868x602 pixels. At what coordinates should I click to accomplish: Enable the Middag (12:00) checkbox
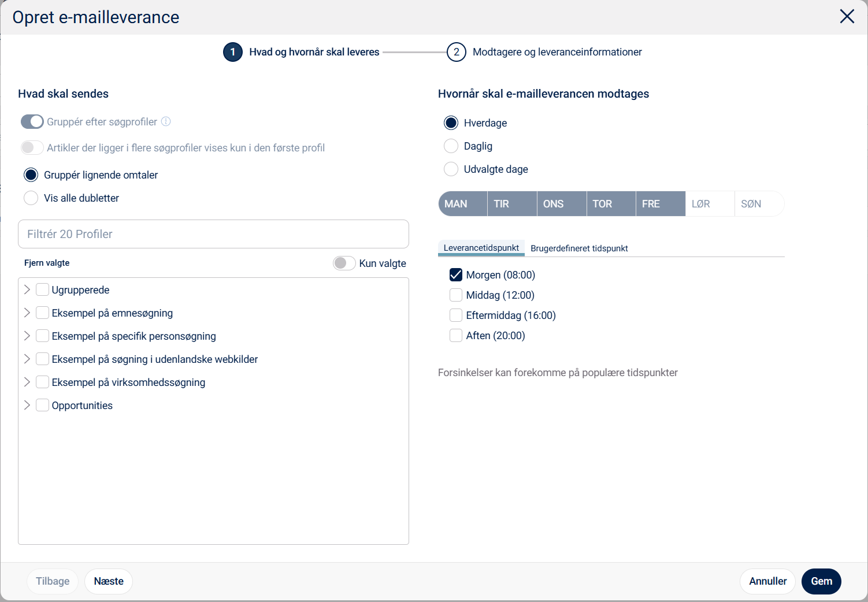pos(456,295)
